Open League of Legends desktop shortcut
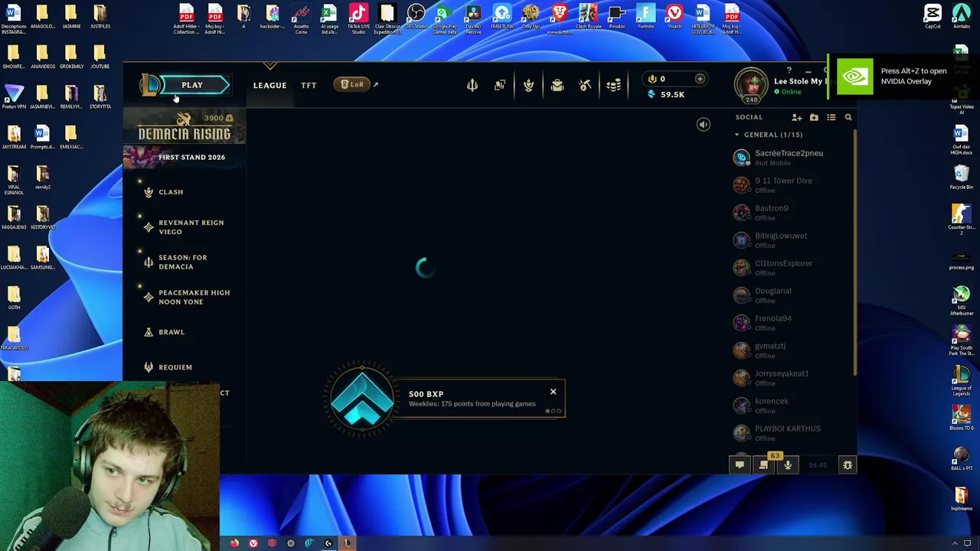 (x=961, y=379)
